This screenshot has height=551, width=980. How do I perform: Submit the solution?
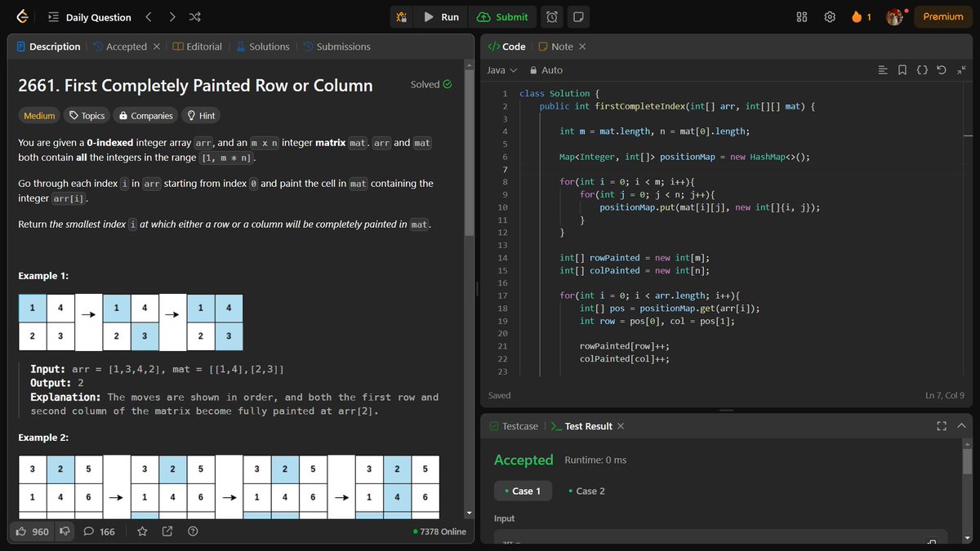[x=503, y=17]
